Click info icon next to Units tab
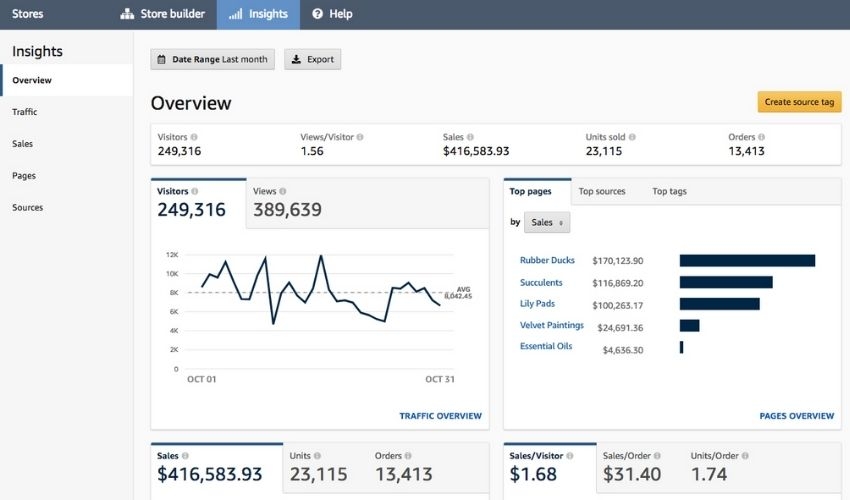 (x=317, y=456)
